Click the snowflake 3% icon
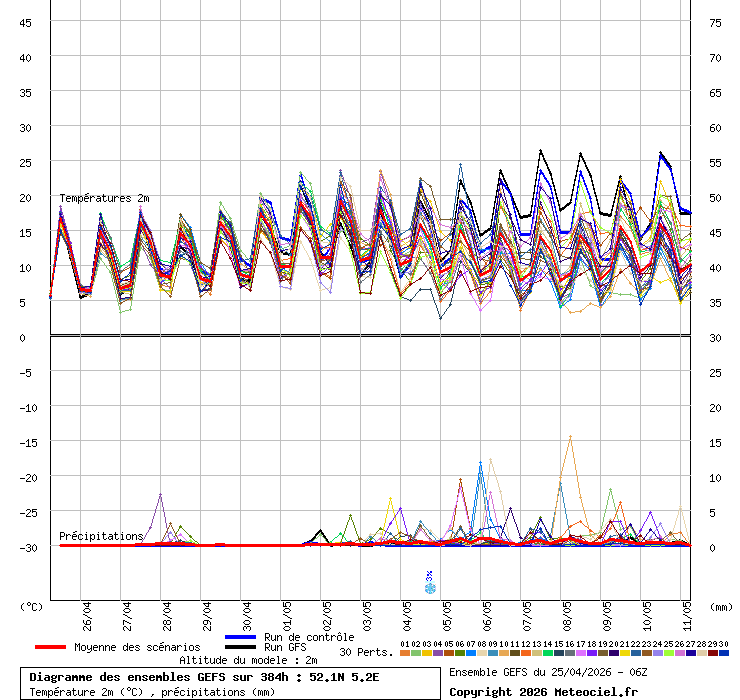This screenshot has width=740, height=700. [x=429, y=582]
